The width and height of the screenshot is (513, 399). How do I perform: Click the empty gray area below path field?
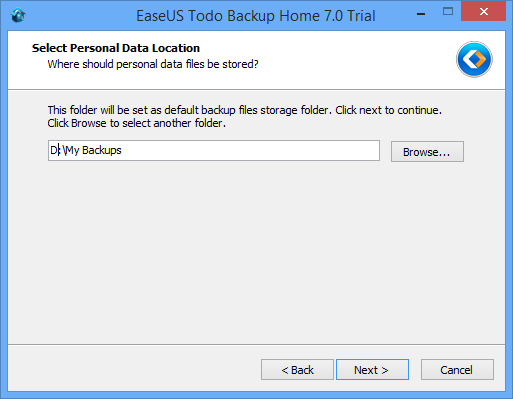(256, 253)
